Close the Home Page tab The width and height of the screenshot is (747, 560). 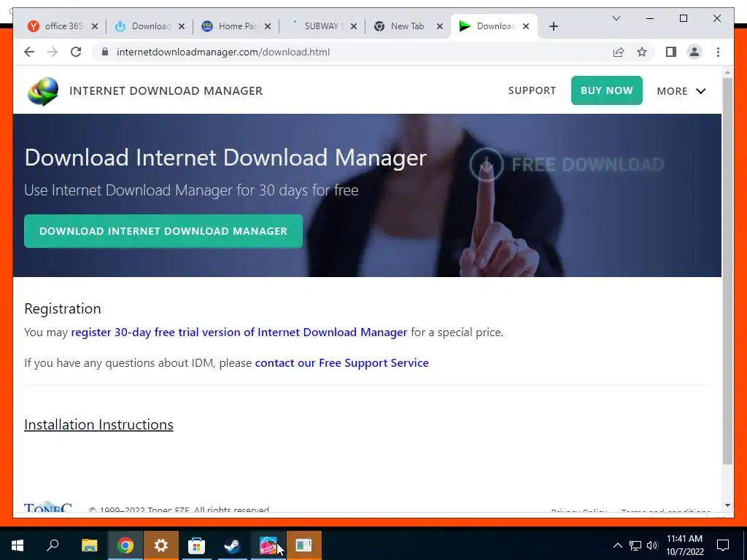268,26
